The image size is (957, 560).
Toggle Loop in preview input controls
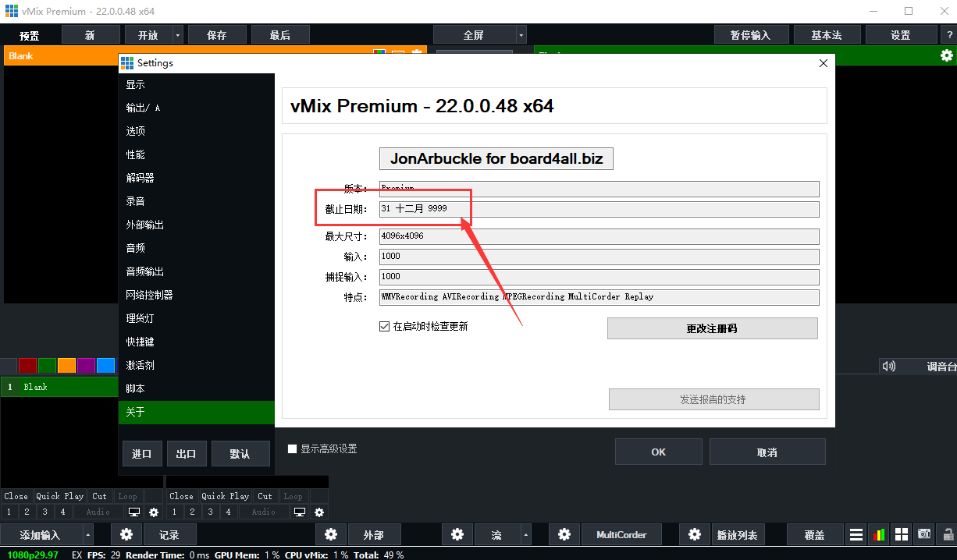pyautogui.click(x=127, y=496)
